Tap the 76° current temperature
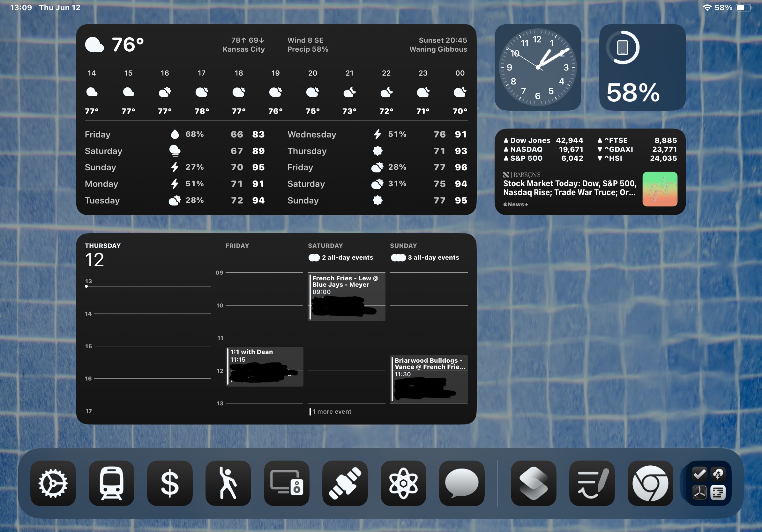762x532 pixels. click(x=128, y=45)
